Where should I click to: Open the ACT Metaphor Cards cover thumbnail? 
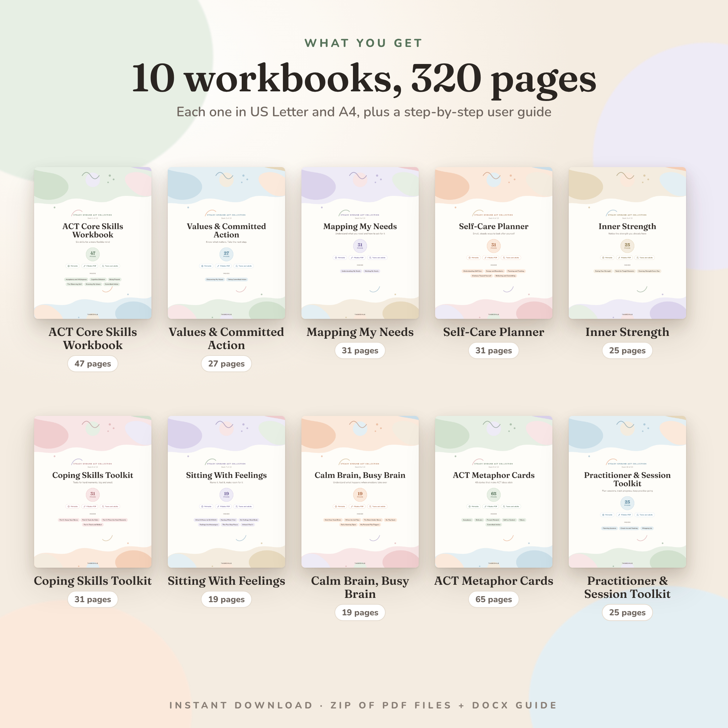point(494,492)
